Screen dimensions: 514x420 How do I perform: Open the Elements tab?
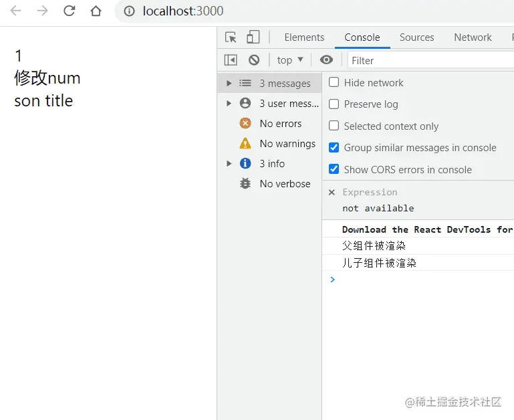pos(304,37)
